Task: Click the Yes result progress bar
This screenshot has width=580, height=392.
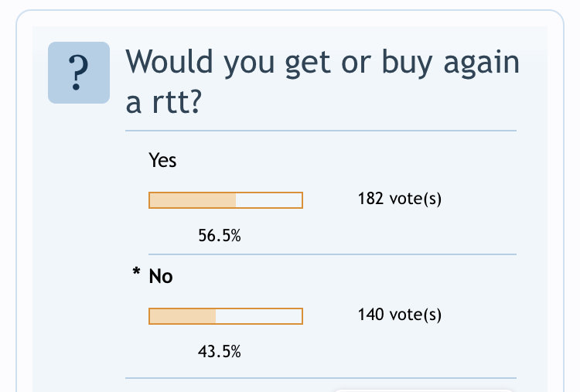Action: pyautogui.click(x=226, y=200)
